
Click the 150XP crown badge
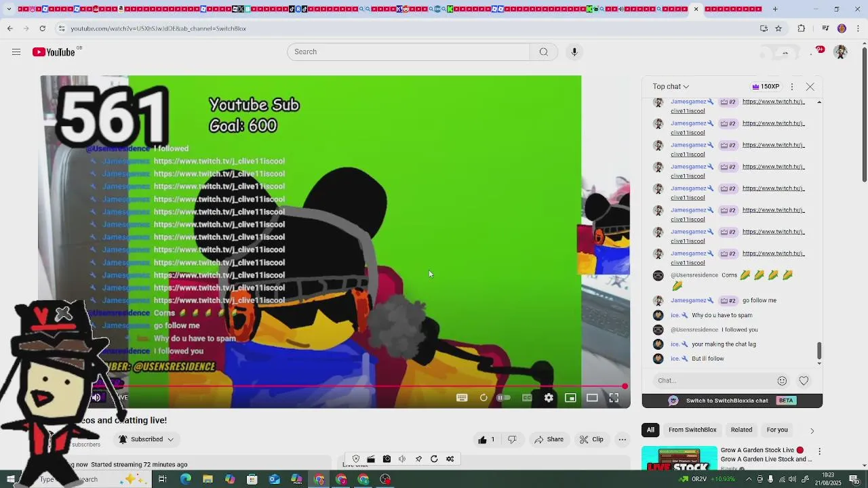pos(766,87)
